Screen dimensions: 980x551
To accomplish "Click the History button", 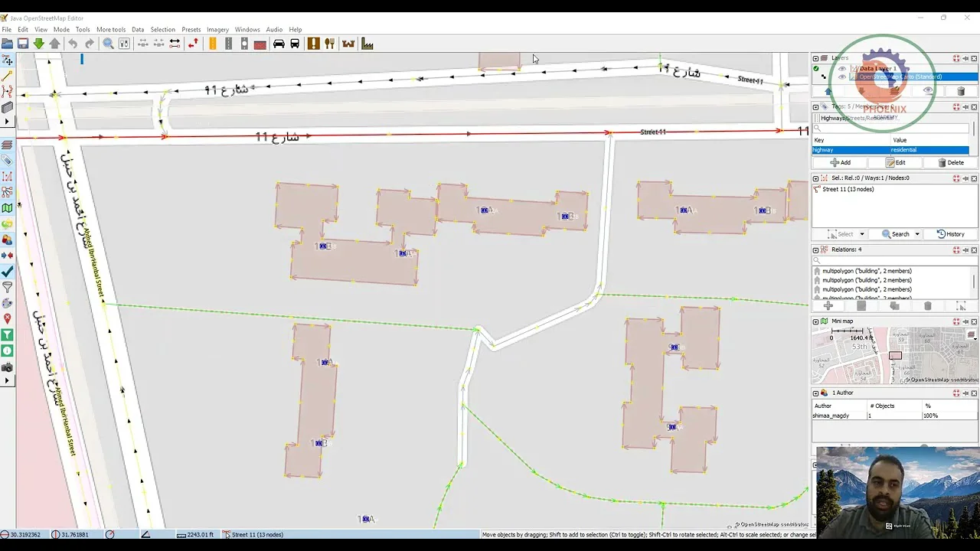I will [951, 234].
